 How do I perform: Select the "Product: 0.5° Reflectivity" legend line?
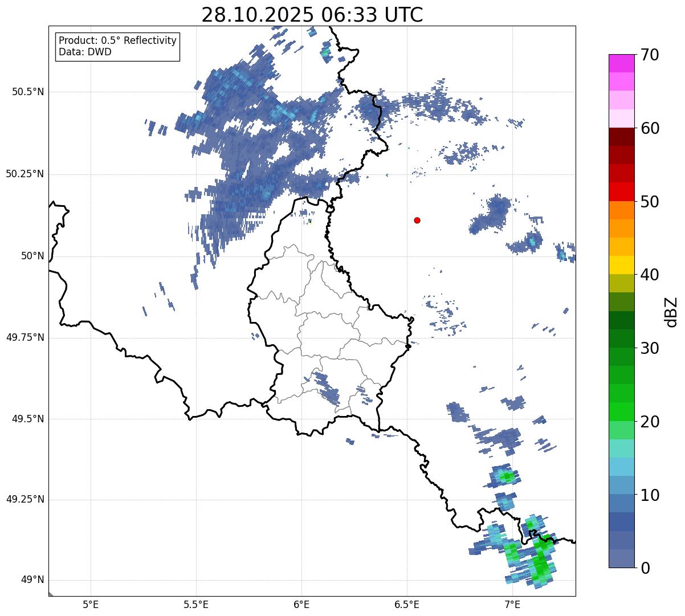coord(117,40)
